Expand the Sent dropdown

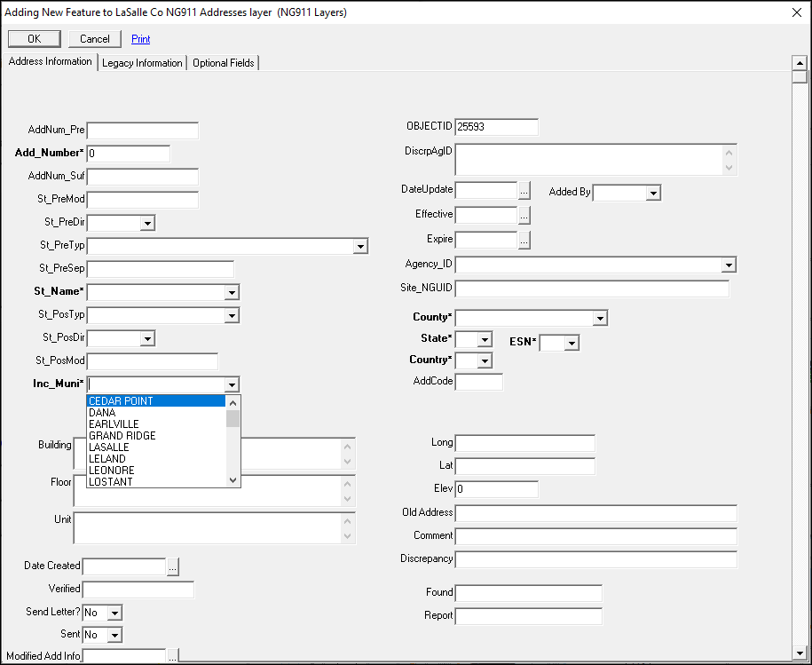[x=115, y=635]
